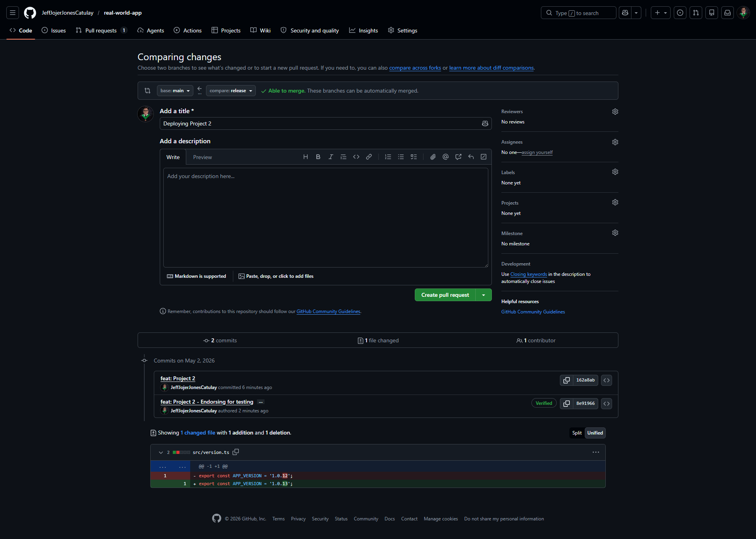Image resolution: width=756 pixels, height=539 pixels.
Task: Open Reviewers settings gear
Action: 615,112
